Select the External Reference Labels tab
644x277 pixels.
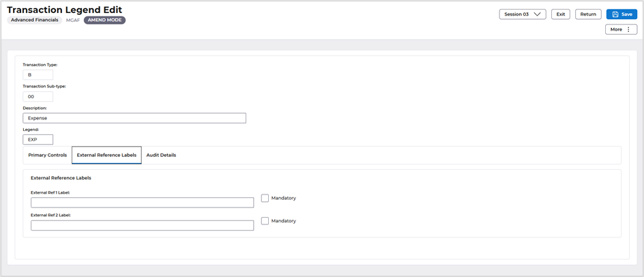pos(107,156)
